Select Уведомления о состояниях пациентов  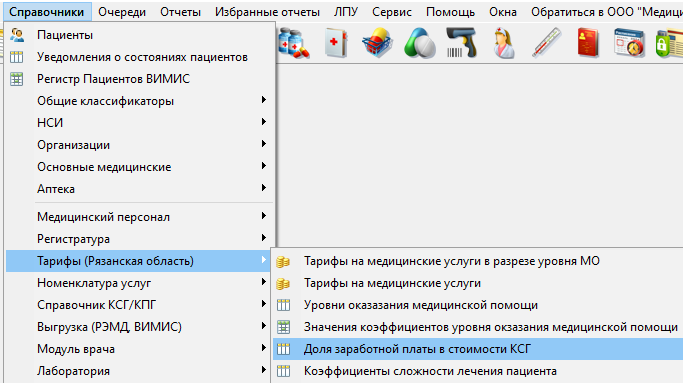click(x=139, y=57)
